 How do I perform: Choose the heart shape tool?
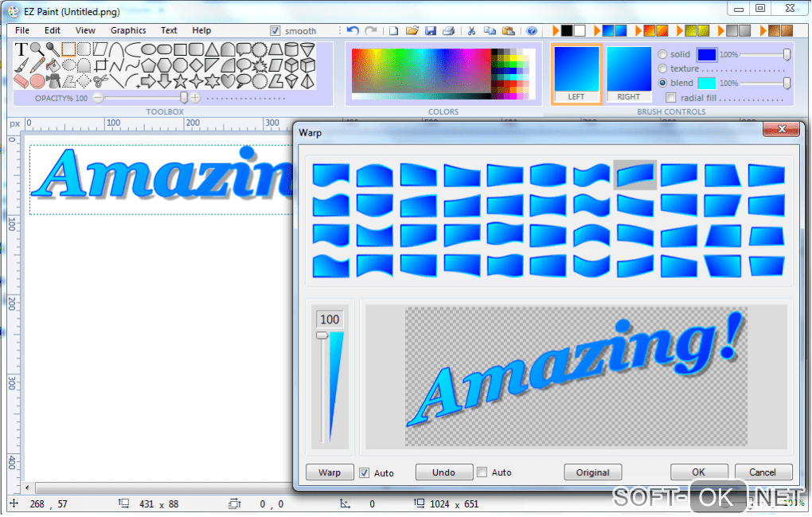[x=228, y=81]
